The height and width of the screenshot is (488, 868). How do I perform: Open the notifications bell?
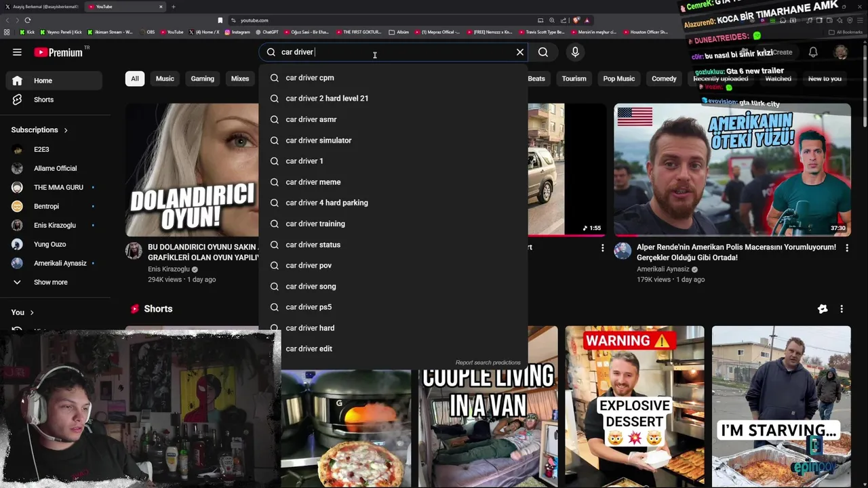pyautogui.click(x=813, y=52)
